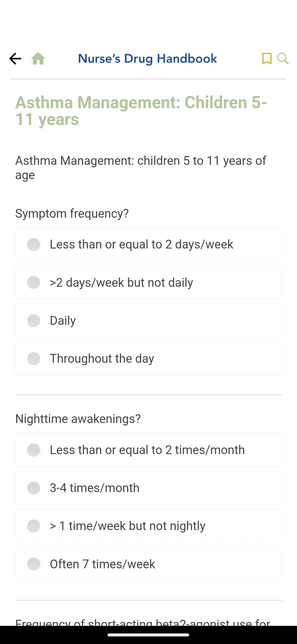Tap the Asthma Management: Children 5-11 years heading
297x644 pixels.
[141, 111]
